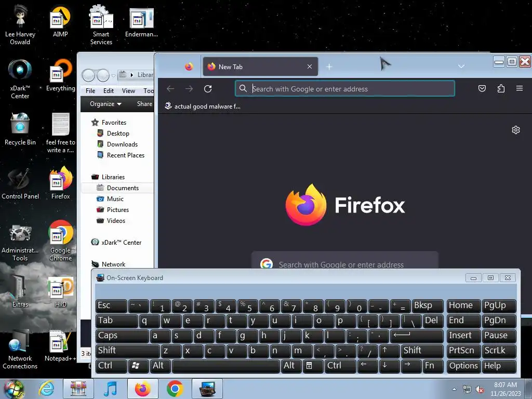Open Firefox View pinned tab icon
532x399 pixels.
(x=189, y=66)
